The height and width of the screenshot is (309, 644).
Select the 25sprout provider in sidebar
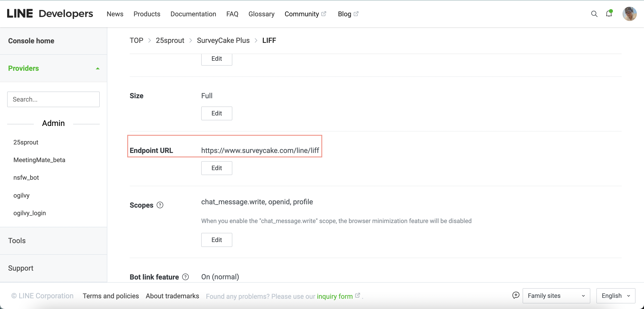pos(26,142)
